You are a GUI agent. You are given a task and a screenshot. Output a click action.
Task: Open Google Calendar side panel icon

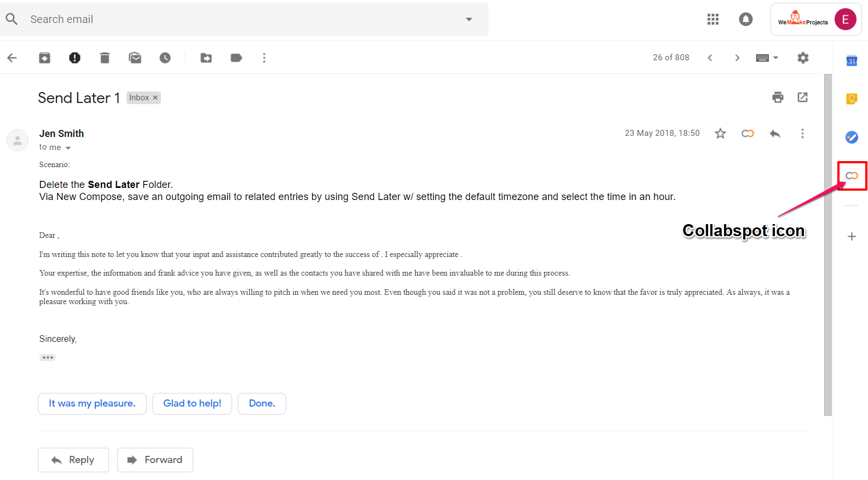(x=852, y=61)
